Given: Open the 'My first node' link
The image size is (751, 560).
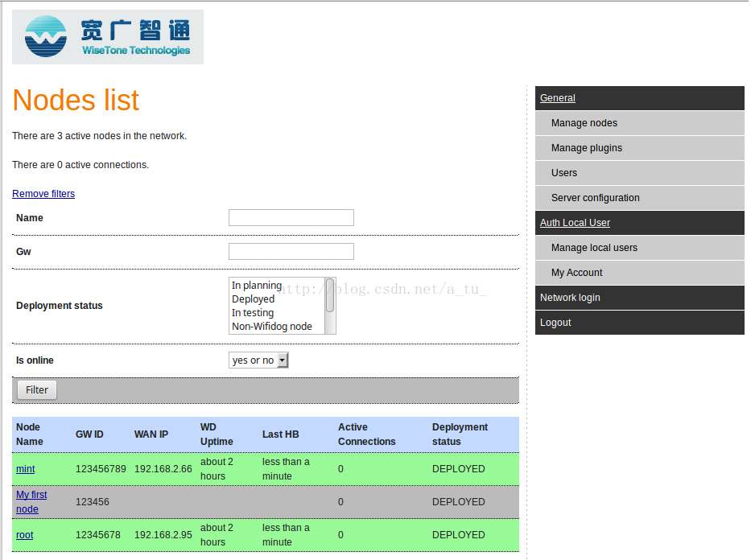Looking at the screenshot, I should click(x=31, y=502).
